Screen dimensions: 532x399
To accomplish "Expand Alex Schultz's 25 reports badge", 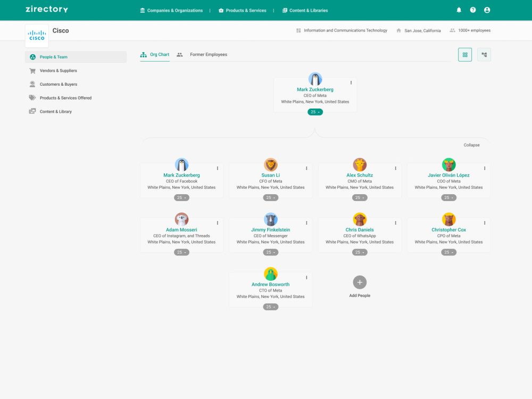I will 360,197.
